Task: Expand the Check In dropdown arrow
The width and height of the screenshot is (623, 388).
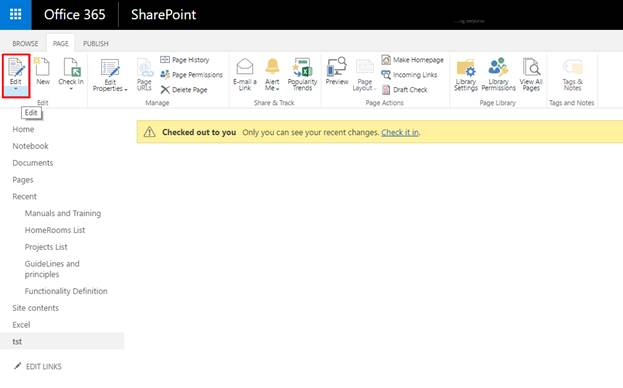Action: pyautogui.click(x=71, y=89)
